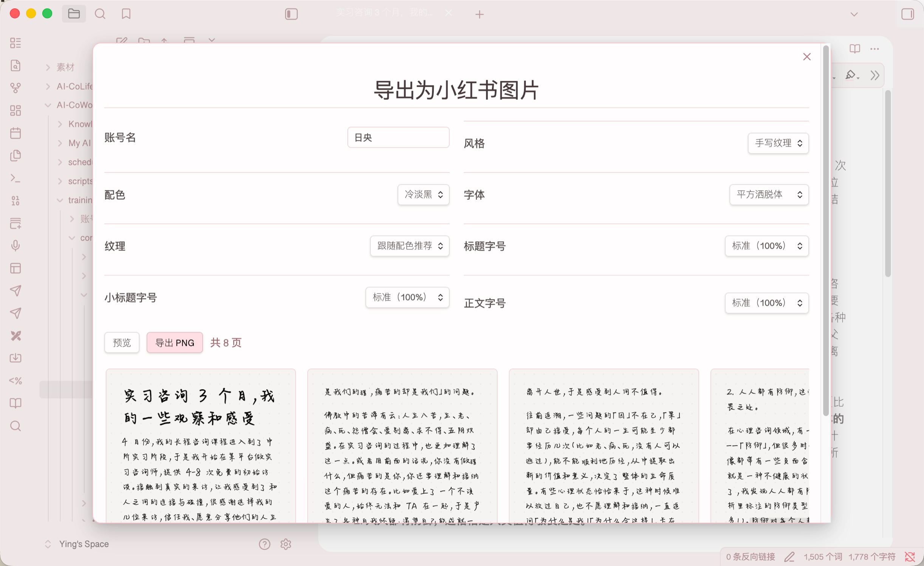Select the note tab 实习咨询 3 个月
The width and height of the screenshot is (924, 566).
click(384, 13)
